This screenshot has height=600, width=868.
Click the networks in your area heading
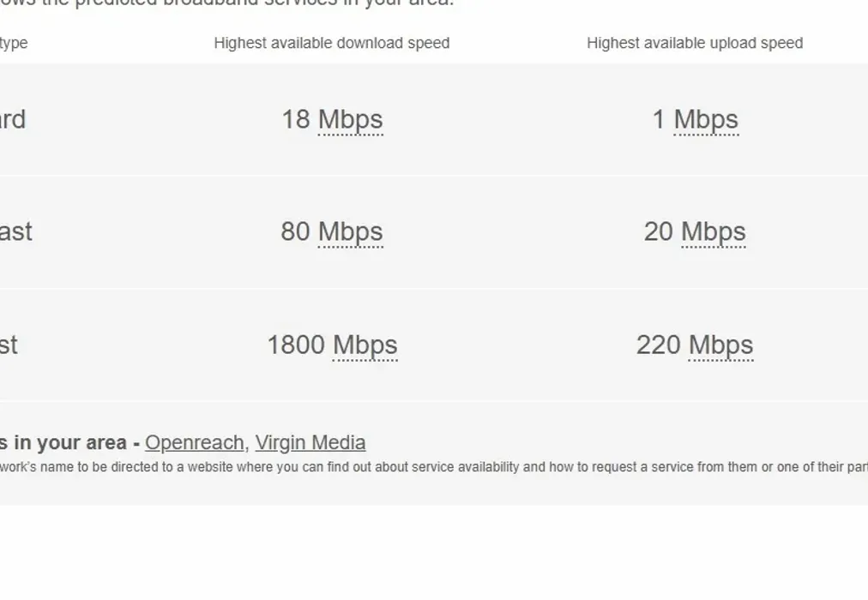(x=69, y=442)
